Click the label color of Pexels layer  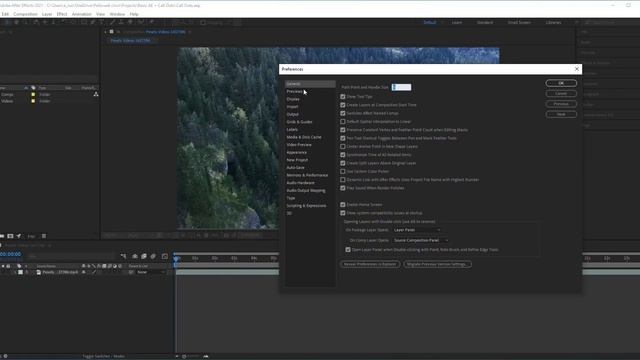tap(21, 272)
